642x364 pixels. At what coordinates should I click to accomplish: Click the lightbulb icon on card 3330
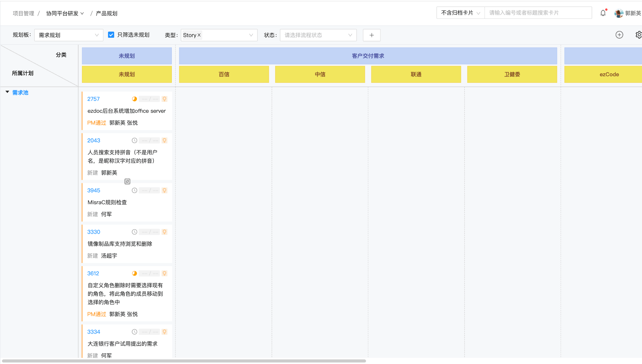[x=164, y=232]
